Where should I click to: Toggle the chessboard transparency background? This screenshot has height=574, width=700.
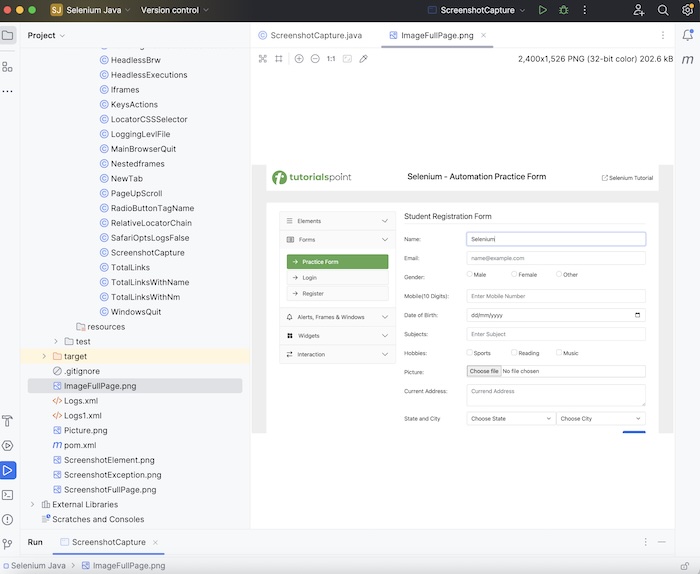click(347, 59)
